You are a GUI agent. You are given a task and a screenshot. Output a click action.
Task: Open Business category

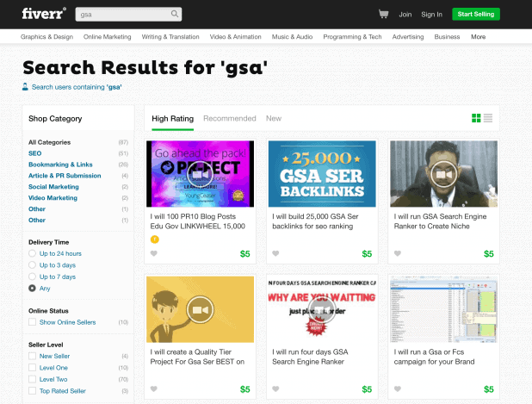coord(447,37)
